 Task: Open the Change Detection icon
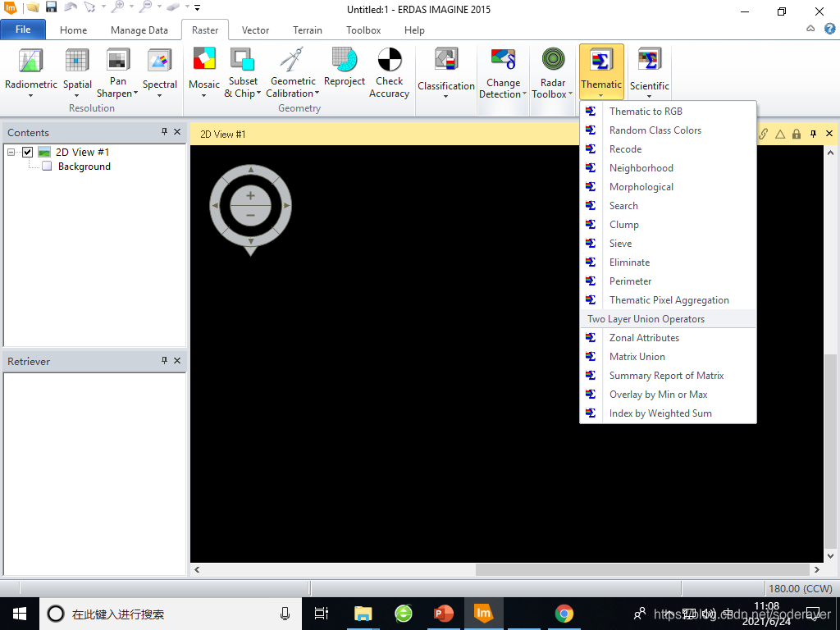point(503,59)
